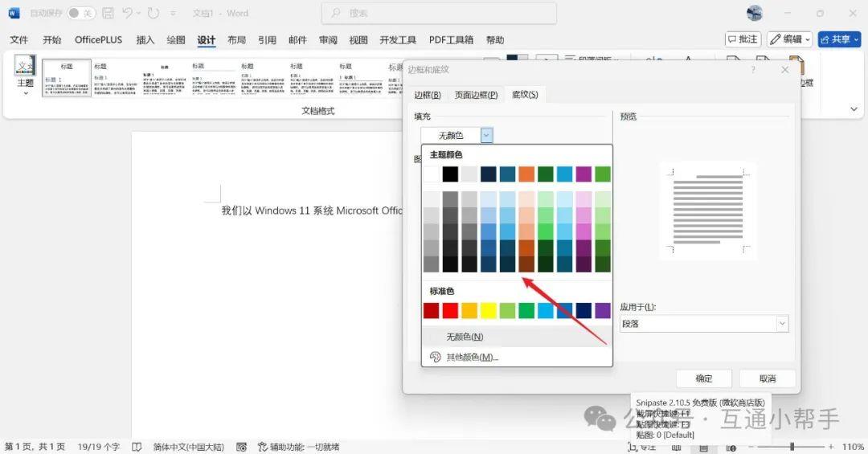Select print layout view icon in status bar
Screen dimensions: 868x454
point(703,448)
